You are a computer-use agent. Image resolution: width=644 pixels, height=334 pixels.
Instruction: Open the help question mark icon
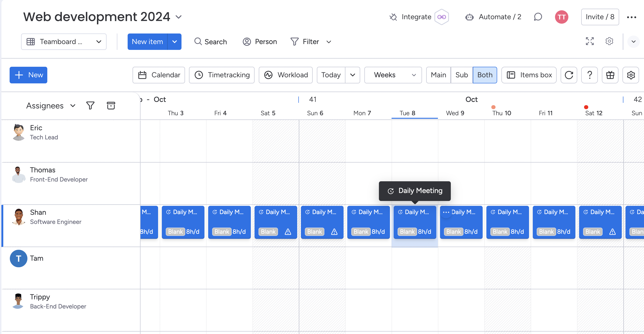pos(589,75)
